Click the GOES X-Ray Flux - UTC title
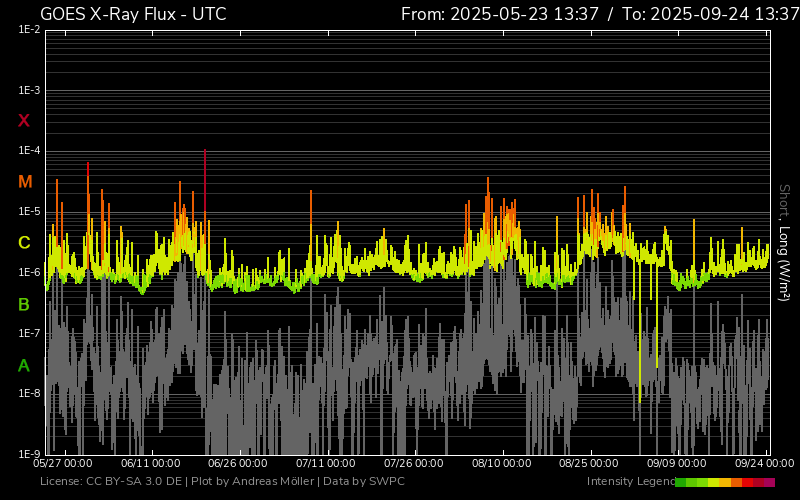Image resolution: width=800 pixels, height=500 pixels. click(133, 14)
